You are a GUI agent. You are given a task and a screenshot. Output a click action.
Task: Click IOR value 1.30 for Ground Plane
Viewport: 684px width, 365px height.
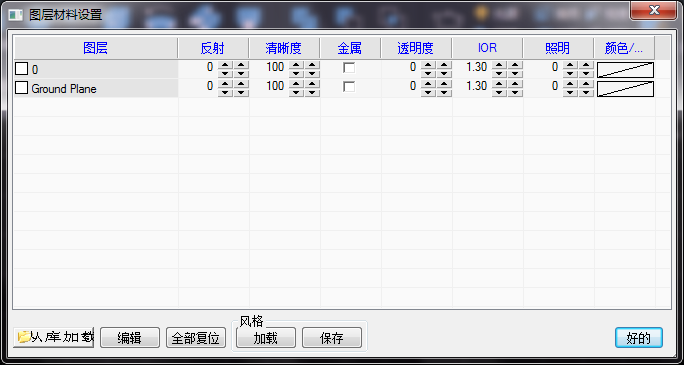[476, 86]
